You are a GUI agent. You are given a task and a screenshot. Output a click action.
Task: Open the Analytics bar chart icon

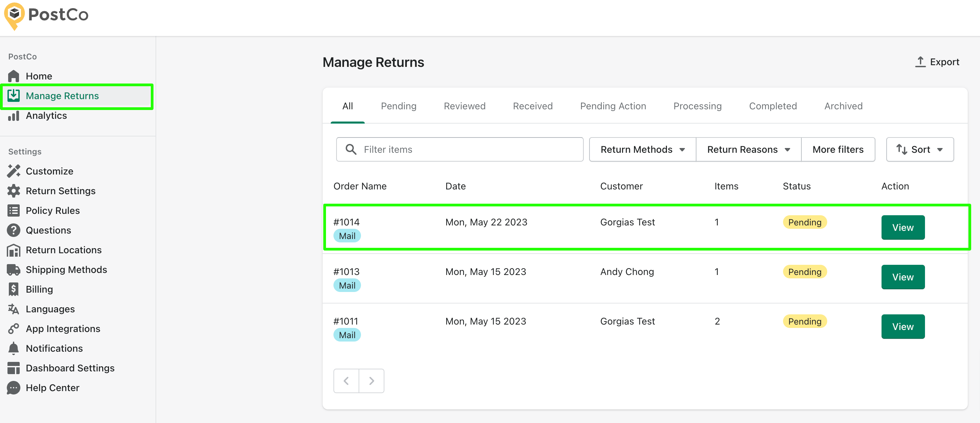click(13, 116)
